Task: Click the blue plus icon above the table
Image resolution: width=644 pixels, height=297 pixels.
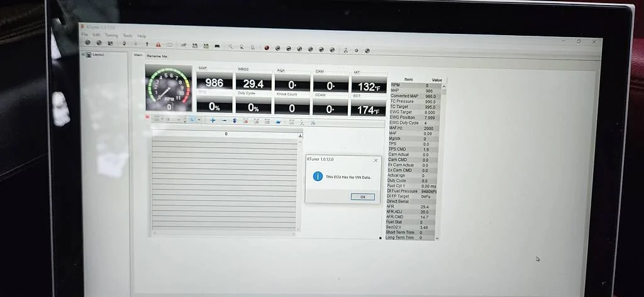Action: [x=213, y=120]
